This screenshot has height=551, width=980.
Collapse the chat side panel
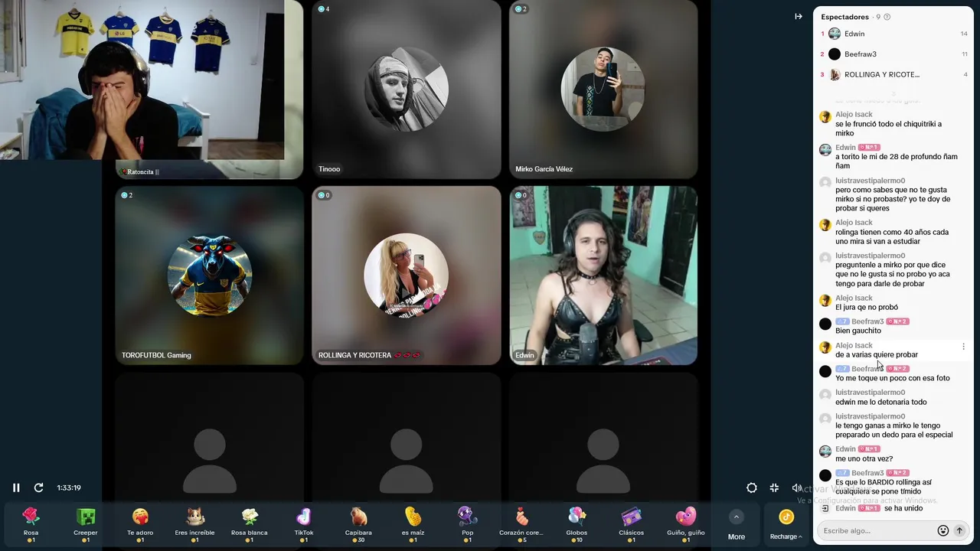tap(799, 16)
